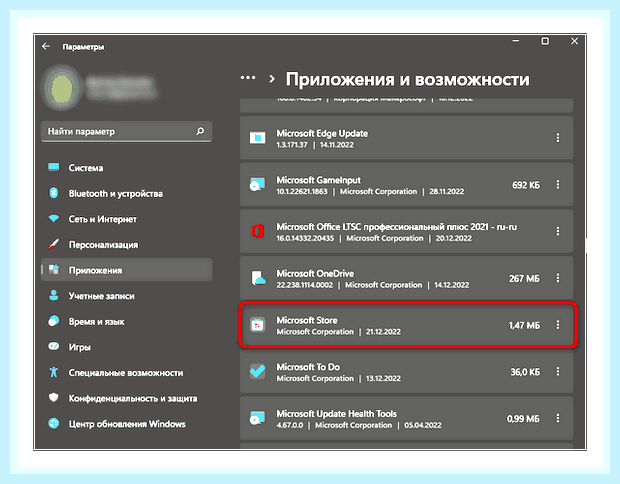Click the Microsoft Store bag icon
Viewport: 620px width, 484px height.
(257, 325)
